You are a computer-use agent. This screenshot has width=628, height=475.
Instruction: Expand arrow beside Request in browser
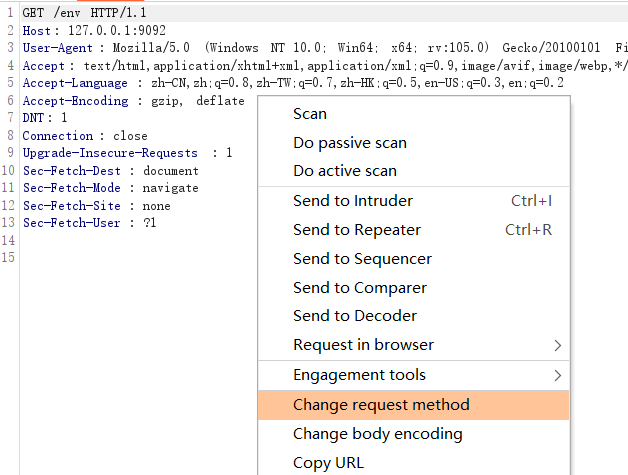click(558, 345)
